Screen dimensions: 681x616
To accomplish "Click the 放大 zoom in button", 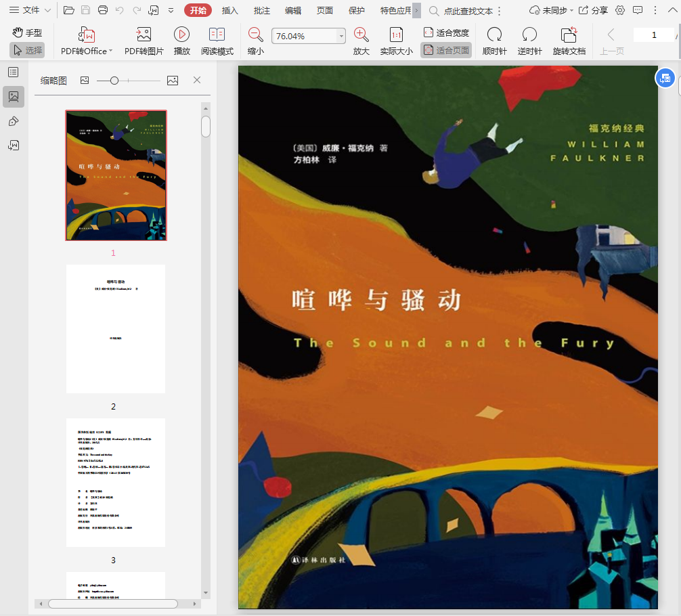I will [361, 41].
